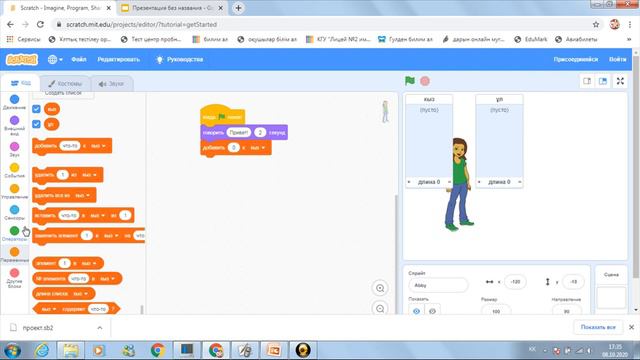The height and width of the screenshot is (360, 640).
Task: Toggle second list monitor checkbox
Action: coord(36,124)
